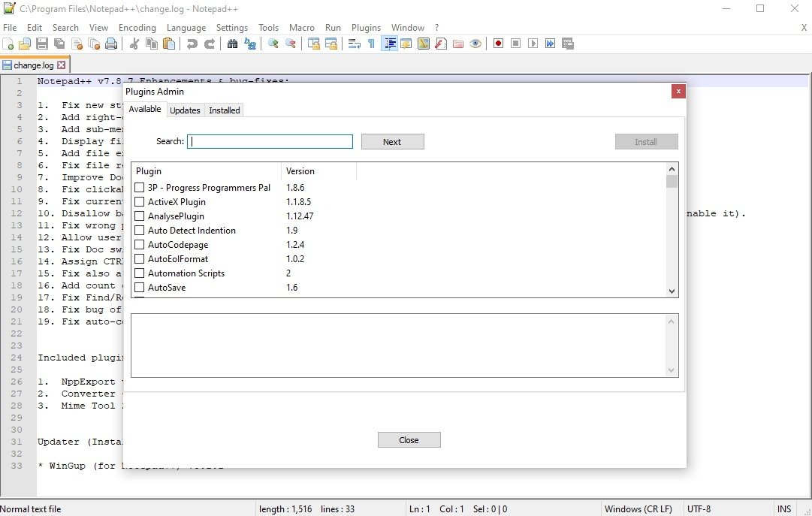Open Find with the binoculars icon
Viewport: 812px width, 516px height.
tap(233, 44)
